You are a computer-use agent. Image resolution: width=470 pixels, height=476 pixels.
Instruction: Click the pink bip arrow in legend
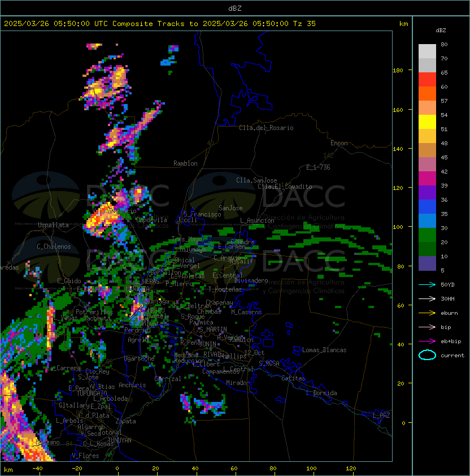point(427,327)
